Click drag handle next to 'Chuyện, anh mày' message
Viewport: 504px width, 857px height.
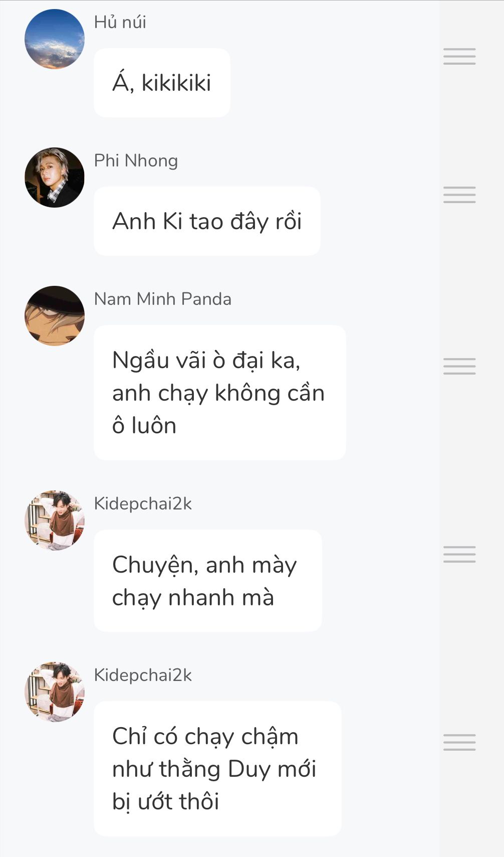point(459,554)
